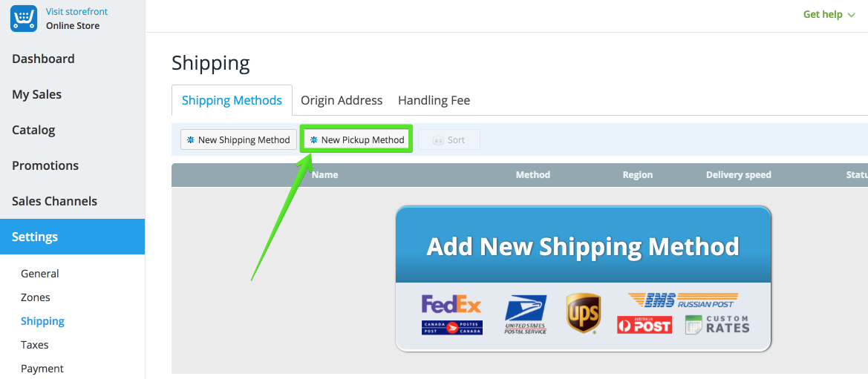Switch to the Origin Address tab
The image size is (868, 379).
(342, 100)
